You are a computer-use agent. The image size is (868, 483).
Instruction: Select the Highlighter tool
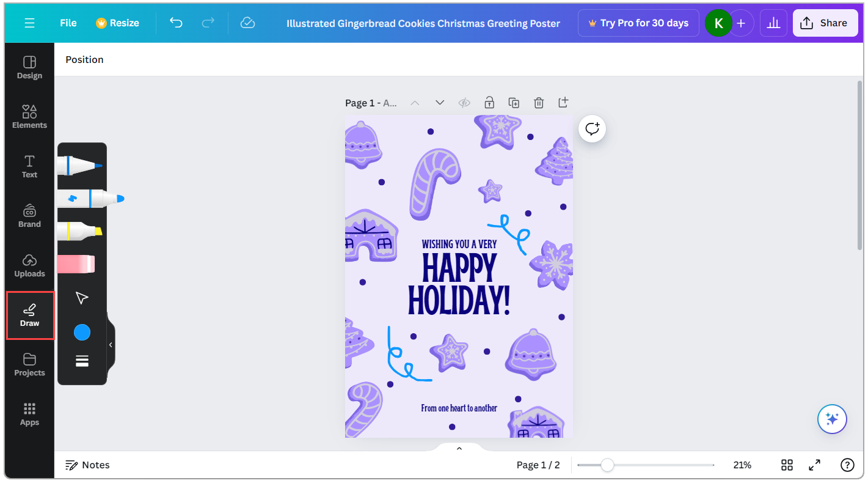tap(82, 231)
